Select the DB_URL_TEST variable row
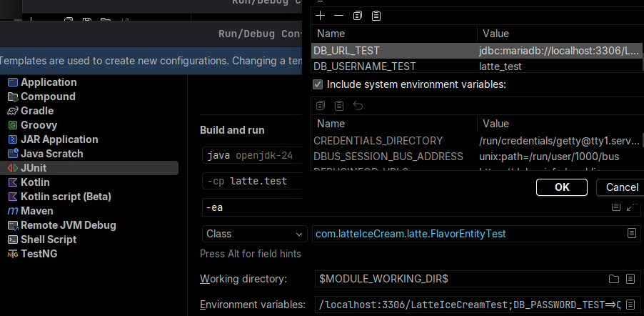Viewport: 644px width, 316px height. (x=476, y=51)
